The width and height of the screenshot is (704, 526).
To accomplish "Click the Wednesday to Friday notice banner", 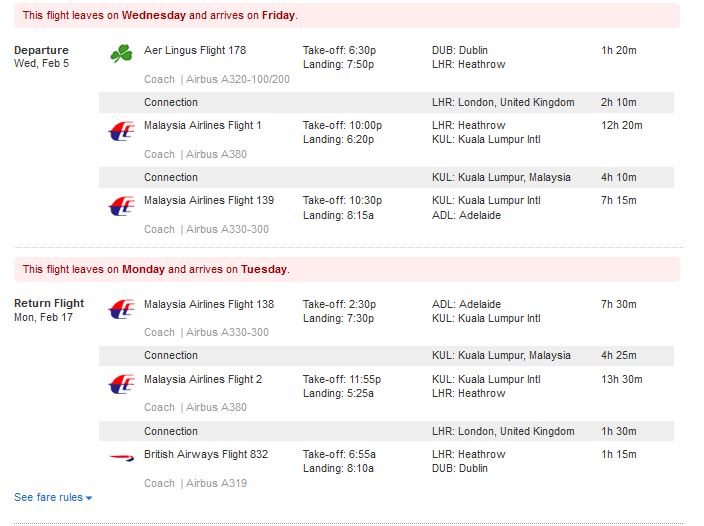I will click(x=347, y=15).
